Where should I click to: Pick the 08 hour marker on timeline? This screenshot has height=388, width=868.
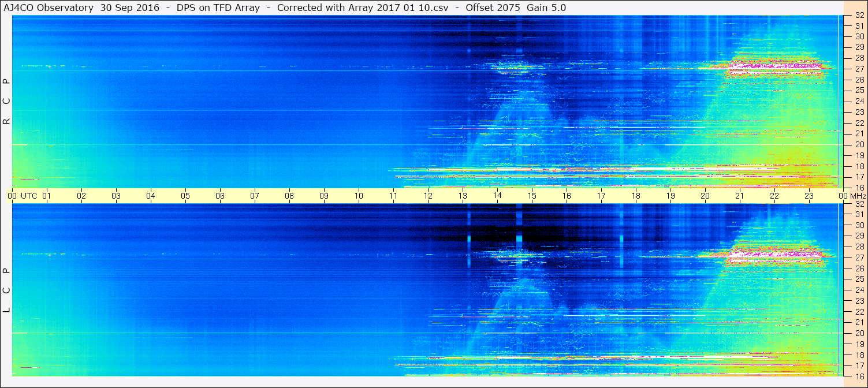(289, 196)
